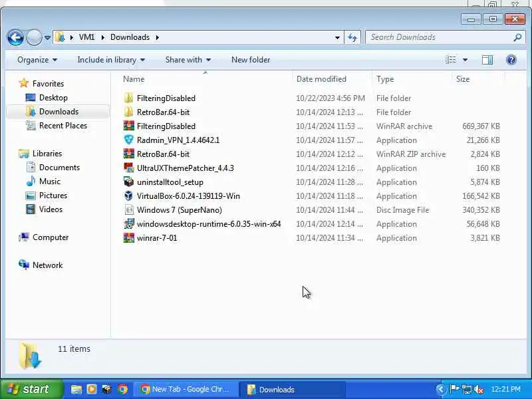Select Downloads in the navigation pane
This screenshot has width=532, height=399.
click(59, 112)
